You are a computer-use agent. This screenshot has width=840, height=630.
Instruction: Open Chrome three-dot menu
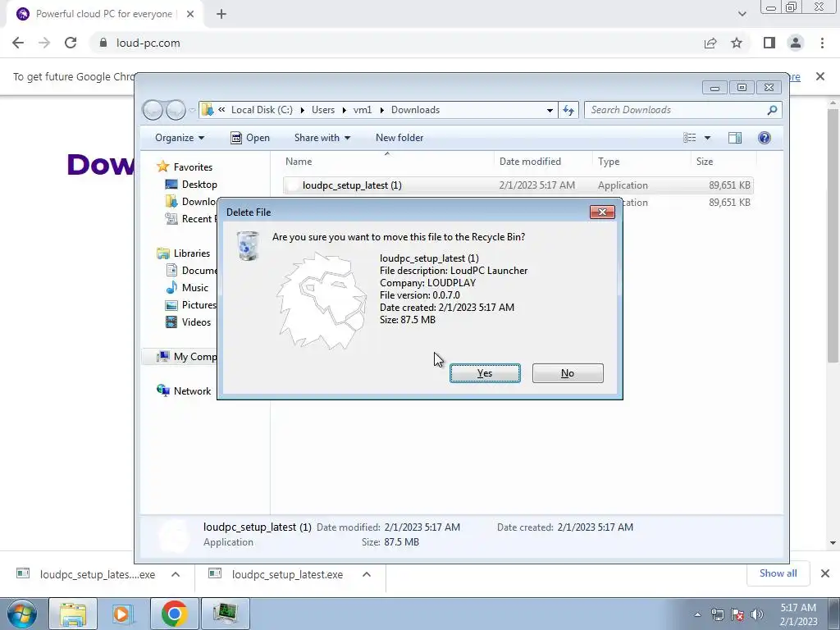click(822, 43)
